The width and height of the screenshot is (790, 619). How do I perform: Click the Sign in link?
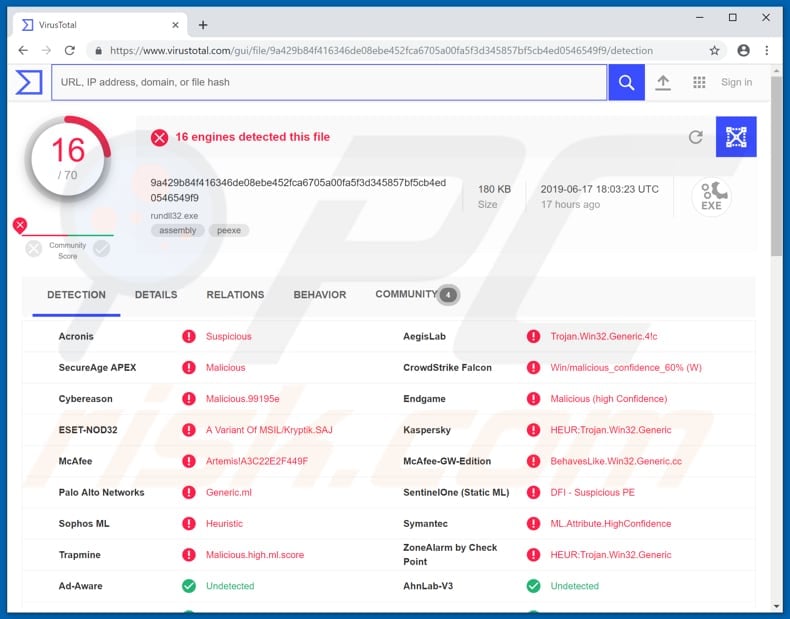(x=736, y=82)
